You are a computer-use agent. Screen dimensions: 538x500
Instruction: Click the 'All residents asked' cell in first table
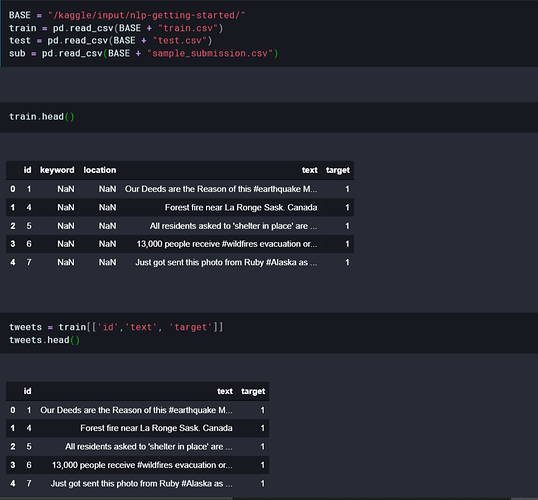pyautogui.click(x=233, y=226)
